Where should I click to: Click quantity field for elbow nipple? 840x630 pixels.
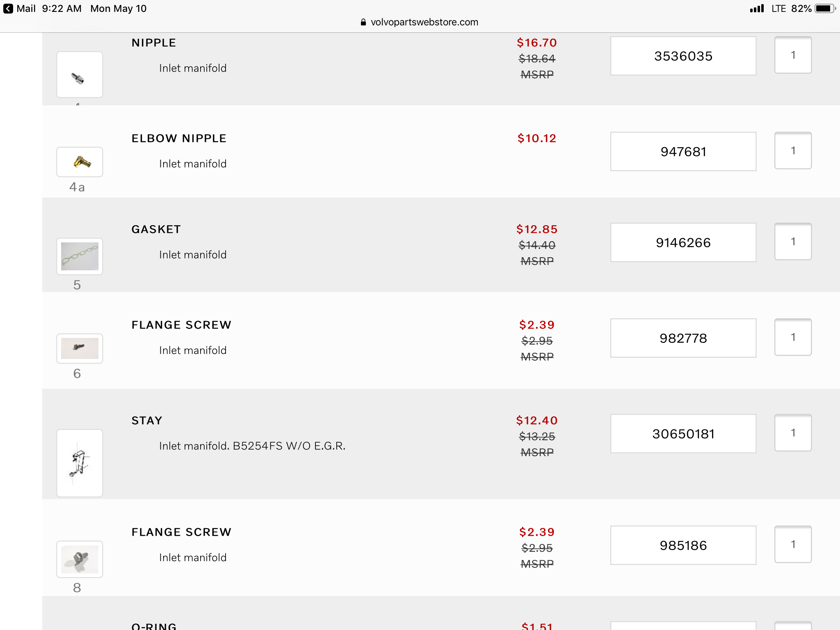[792, 151]
